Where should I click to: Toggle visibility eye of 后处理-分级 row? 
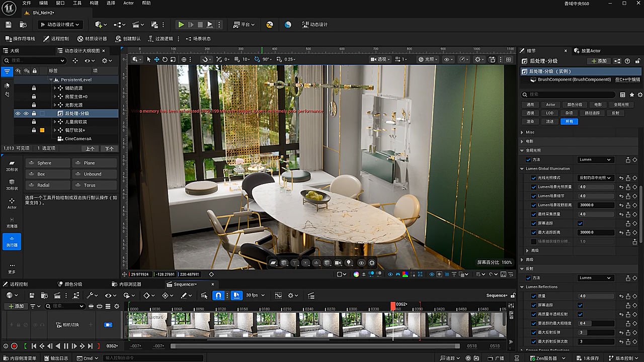(x=18, y=114)
